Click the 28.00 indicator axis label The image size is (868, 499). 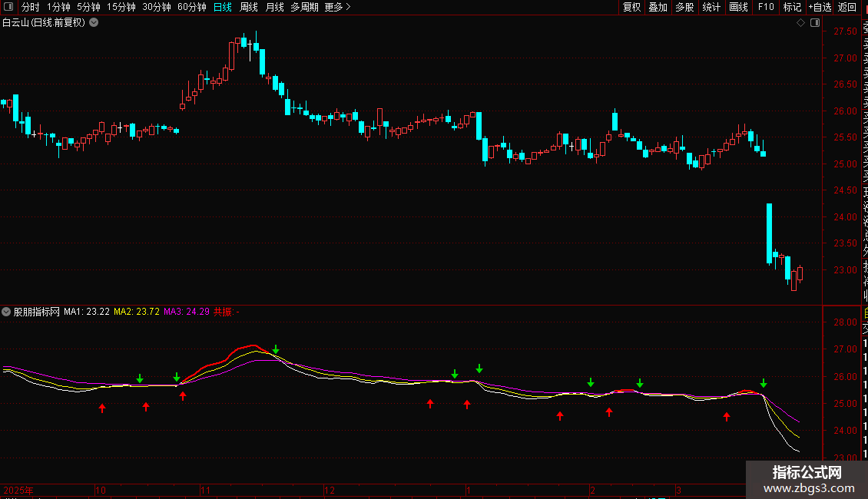click(x=845, y=322)
